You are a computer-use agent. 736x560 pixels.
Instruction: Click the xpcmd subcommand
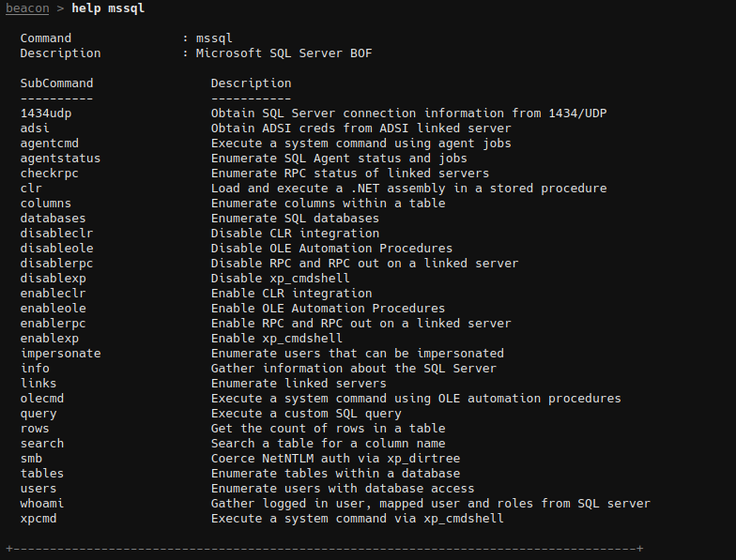(38, 519)
